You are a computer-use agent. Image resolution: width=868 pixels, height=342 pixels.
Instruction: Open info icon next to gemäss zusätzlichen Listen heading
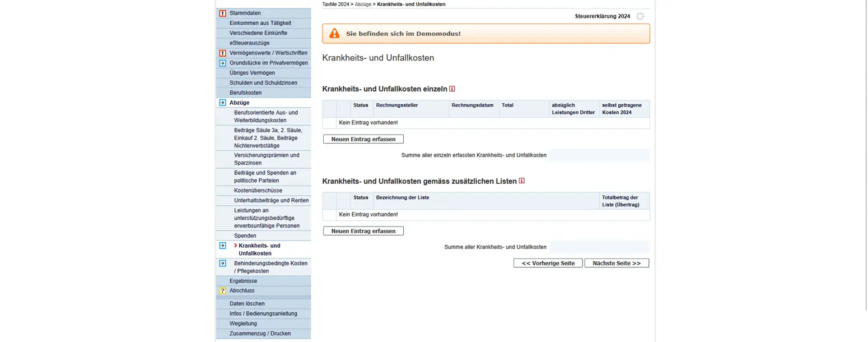tap(522, 181)
